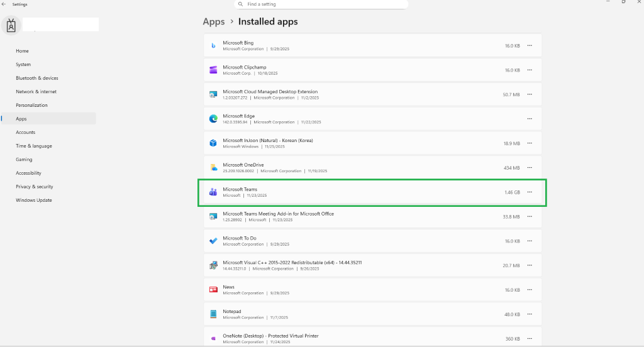Click the Microsoft Edge app icon
Image resolution: width=644 pixels, height=347 pixels.
213,119
